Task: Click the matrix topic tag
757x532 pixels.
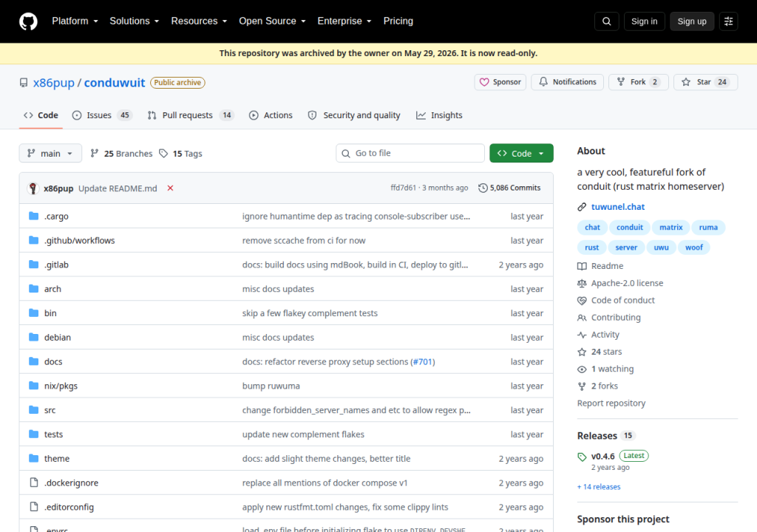Action: click(x=671, y=228)
